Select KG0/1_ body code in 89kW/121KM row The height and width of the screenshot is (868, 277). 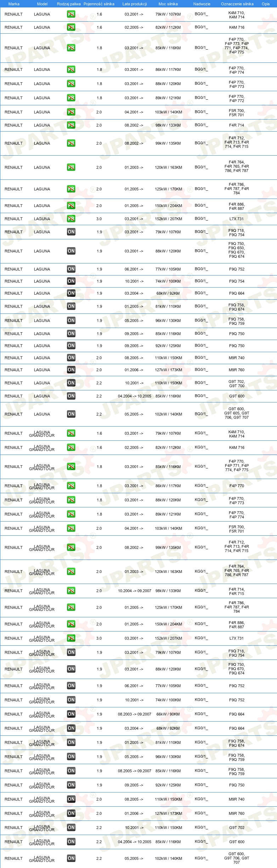(x=202, y=514)
